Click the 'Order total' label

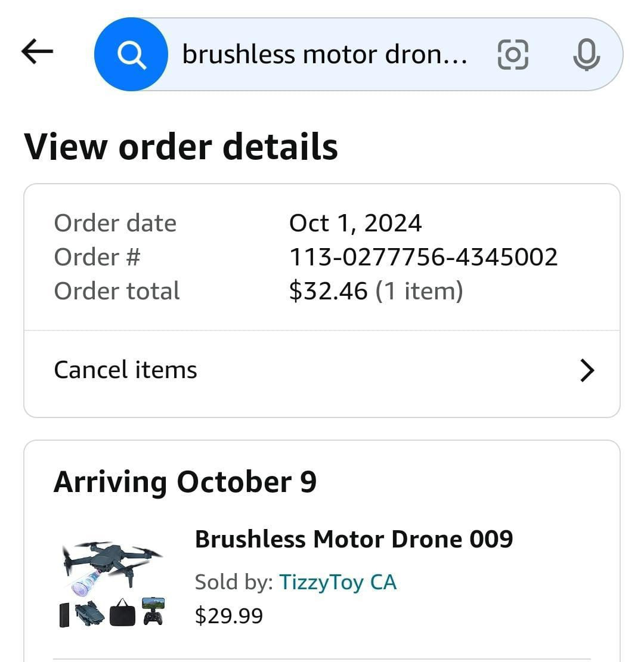pyautogui.click(x=117, y=291)
